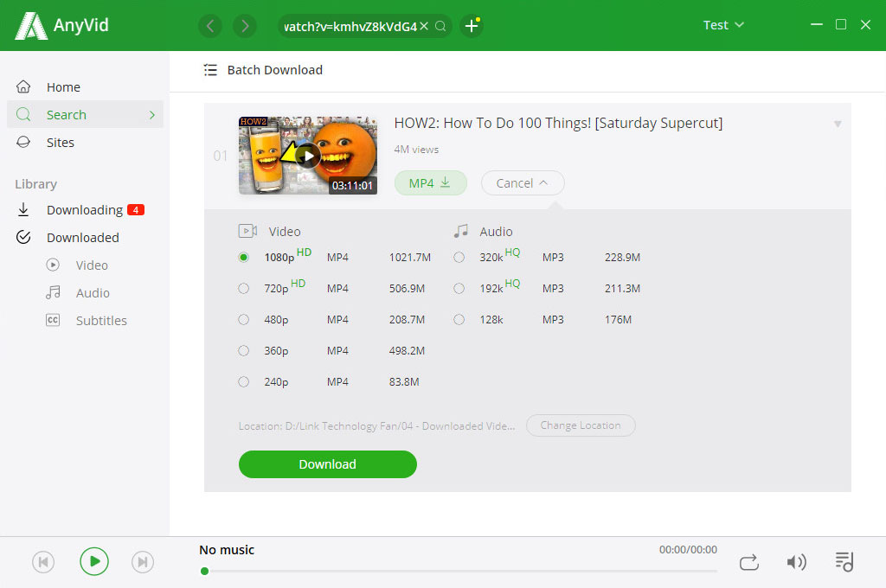Click the red Downloading count badge

coord(136,209)
